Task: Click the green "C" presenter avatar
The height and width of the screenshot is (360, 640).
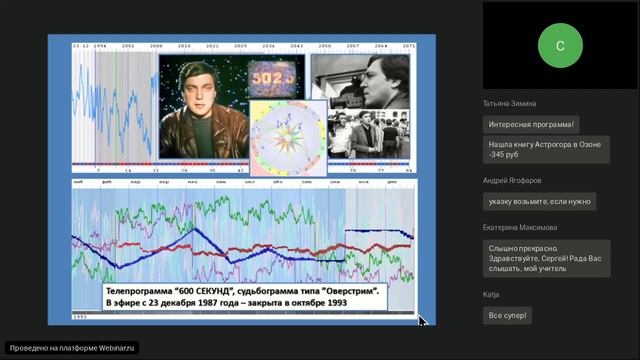Action: pyautogui.click(x=560, y=46)
